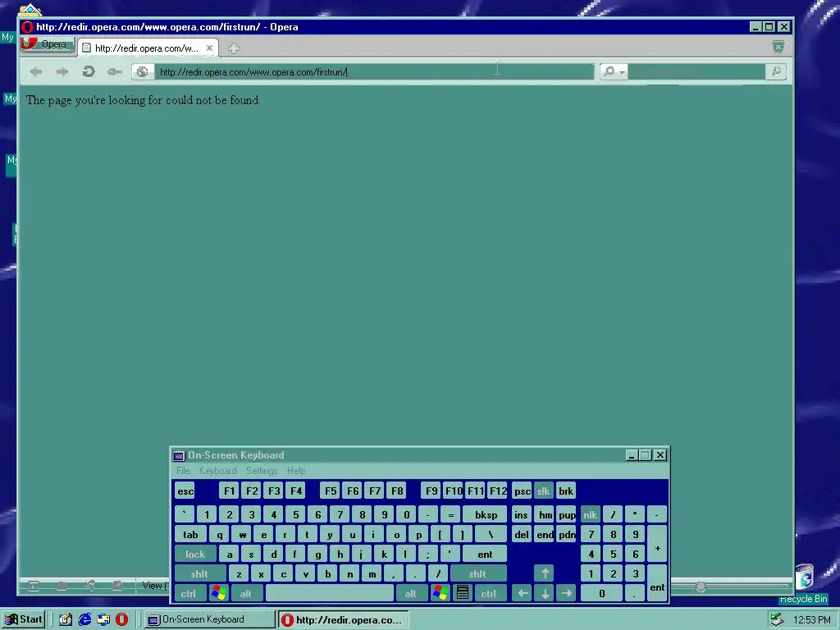Switch to On-Screen Keyboard taskbar button
The image size is (840, 630).
209,620
